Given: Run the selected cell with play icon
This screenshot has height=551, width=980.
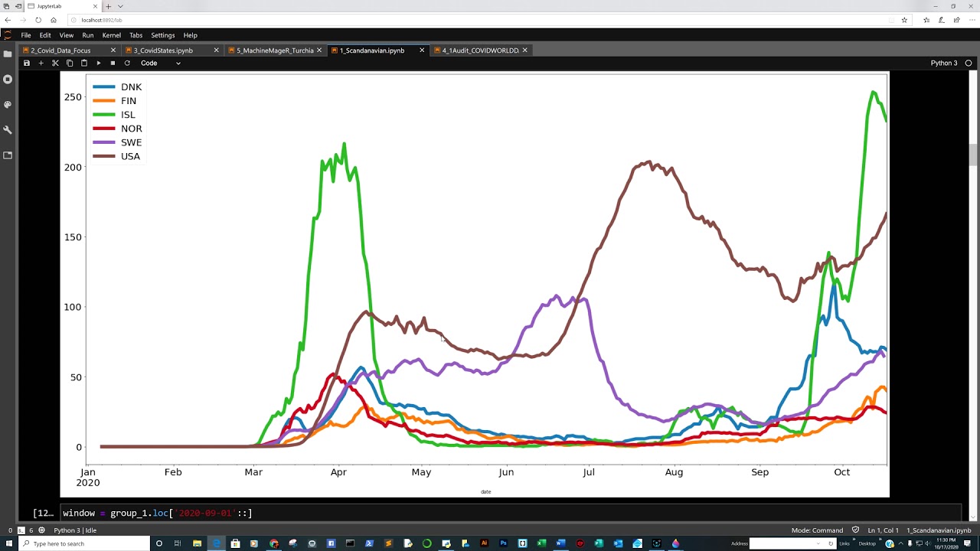Looking at the screenshot, I should click(x=98, y=64).
